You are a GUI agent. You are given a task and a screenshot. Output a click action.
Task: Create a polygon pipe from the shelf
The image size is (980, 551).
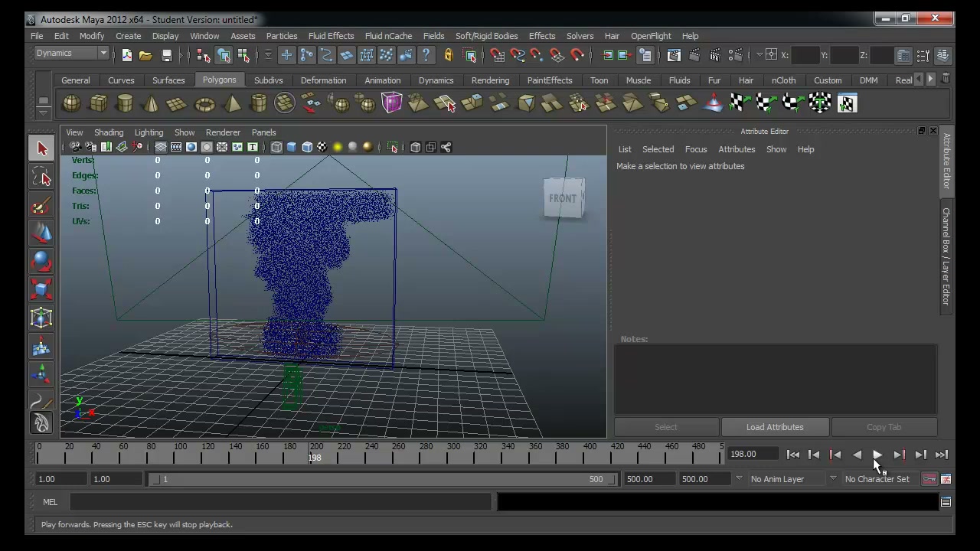258,103
